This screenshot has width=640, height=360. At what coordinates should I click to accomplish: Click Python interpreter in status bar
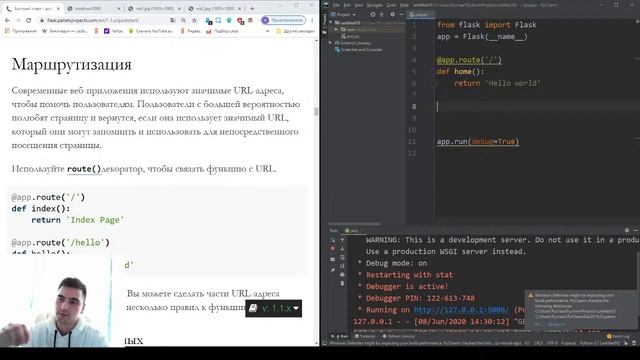click(x=600, y=343)
